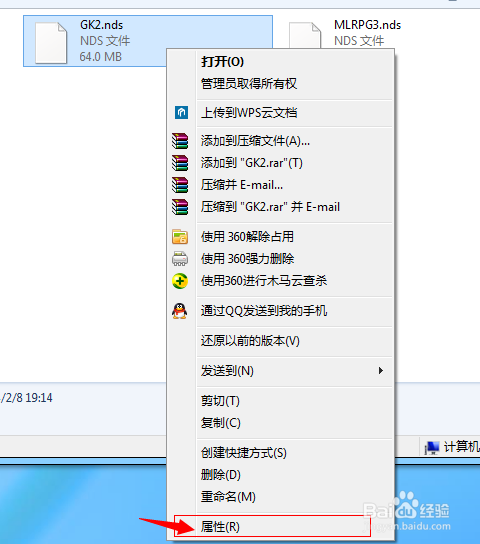Choose 复制(C) from the menu
The height and width of the screenshot is (544, 480).
coord(221,423)
